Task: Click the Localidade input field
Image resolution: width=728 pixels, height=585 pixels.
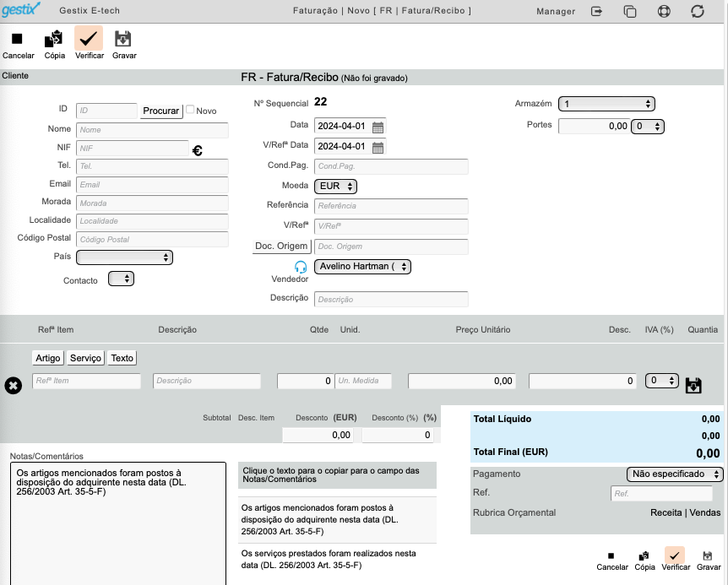Action: pos(152,221)
